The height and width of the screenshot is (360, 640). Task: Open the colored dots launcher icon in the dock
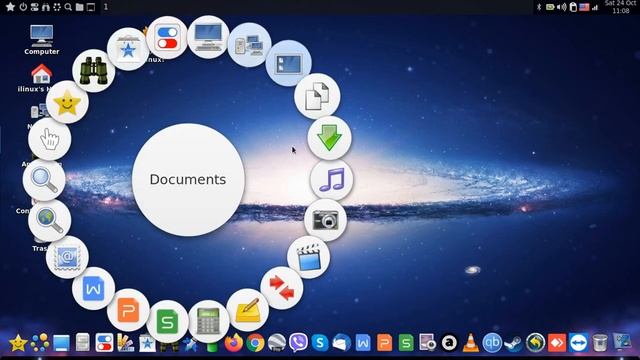coord(40,343)
